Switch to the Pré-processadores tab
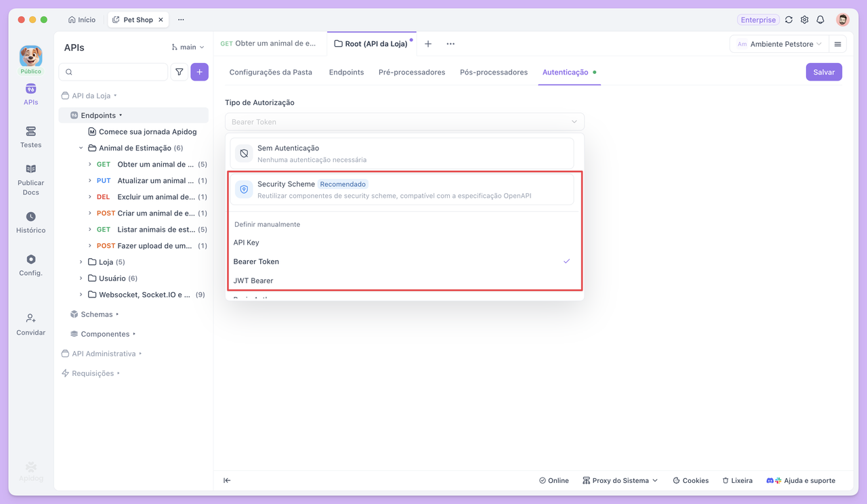Screen dimensions: 867x504 tap(412, 72)
